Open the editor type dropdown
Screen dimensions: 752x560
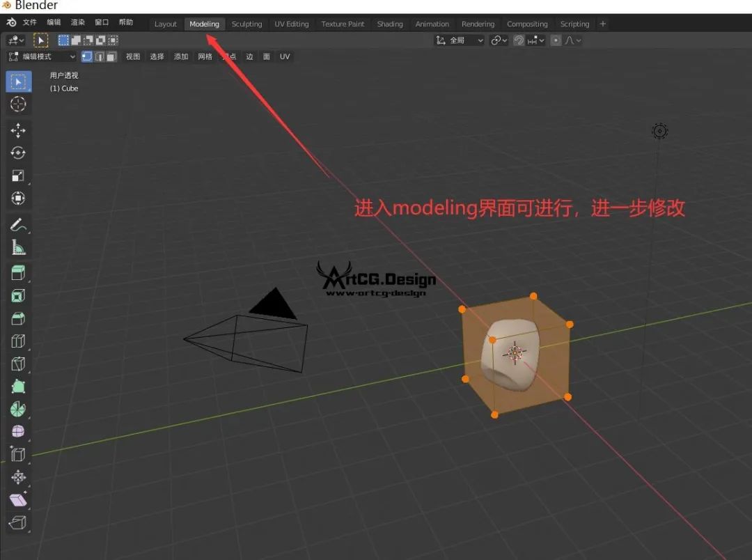tap(15, 40)
